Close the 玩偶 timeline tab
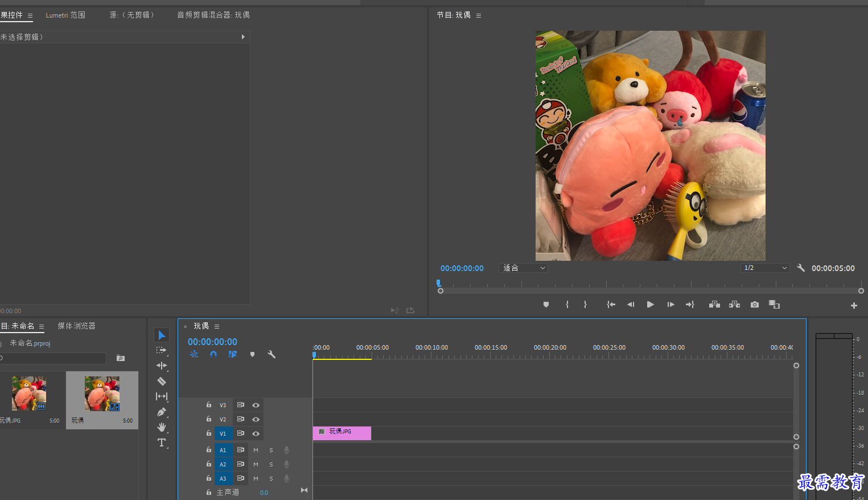 pyautogui.click(x=185, y=326)
